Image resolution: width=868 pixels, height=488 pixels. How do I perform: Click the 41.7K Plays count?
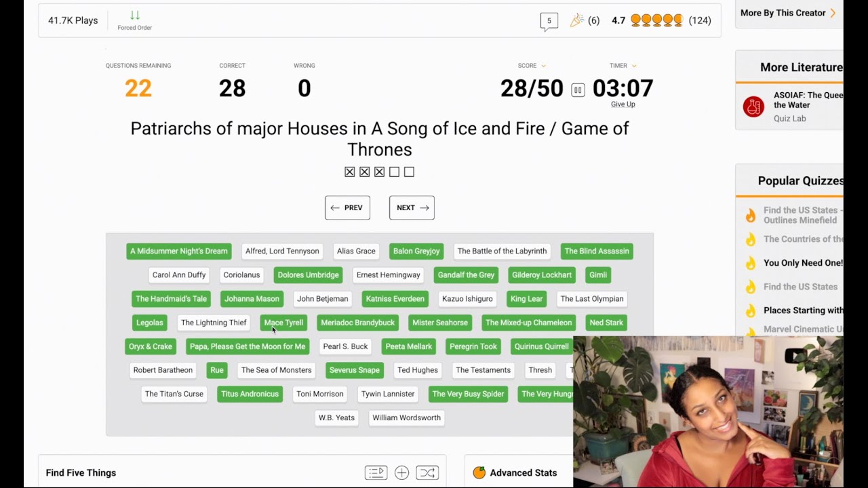click(73, 20)
